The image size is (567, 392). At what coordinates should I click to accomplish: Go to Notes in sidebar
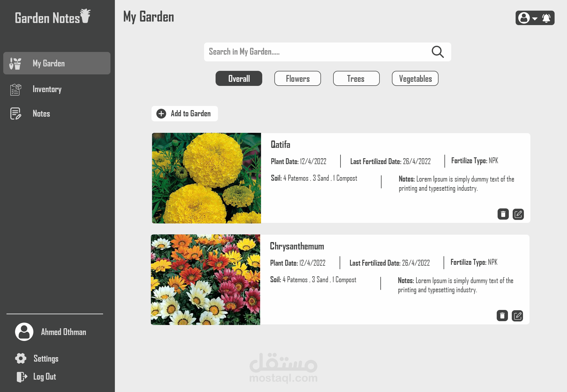41,114
